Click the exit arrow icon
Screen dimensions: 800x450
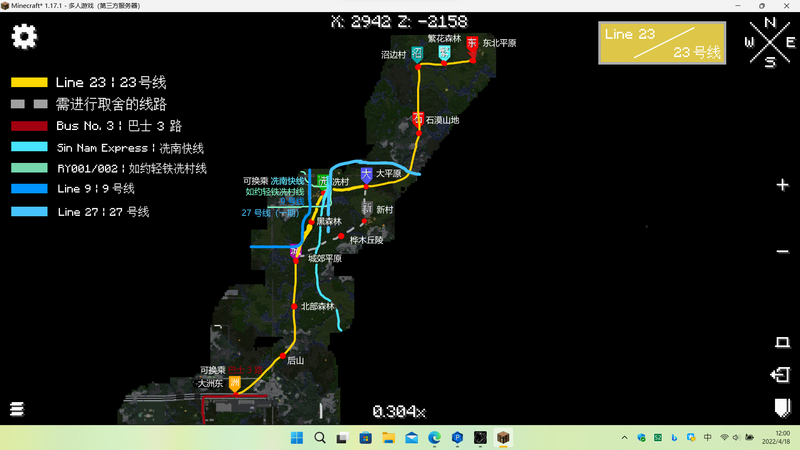tap(781, 375)
